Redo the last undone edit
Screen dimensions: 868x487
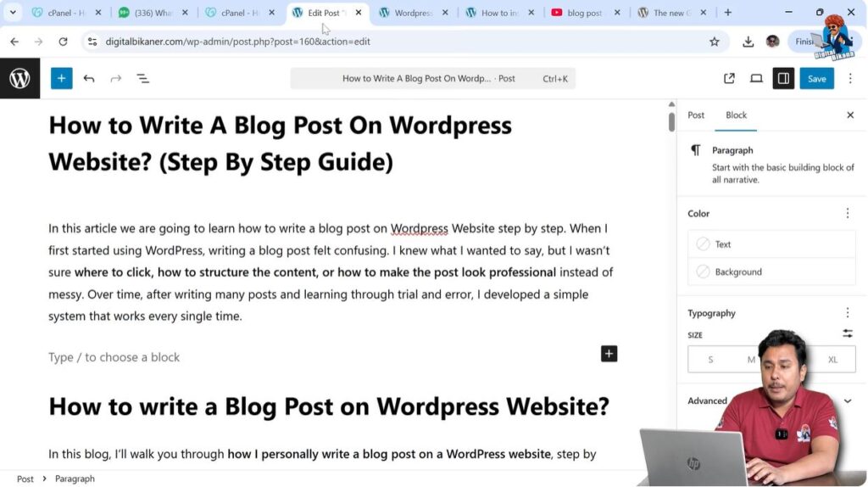(x=115, y=79)
